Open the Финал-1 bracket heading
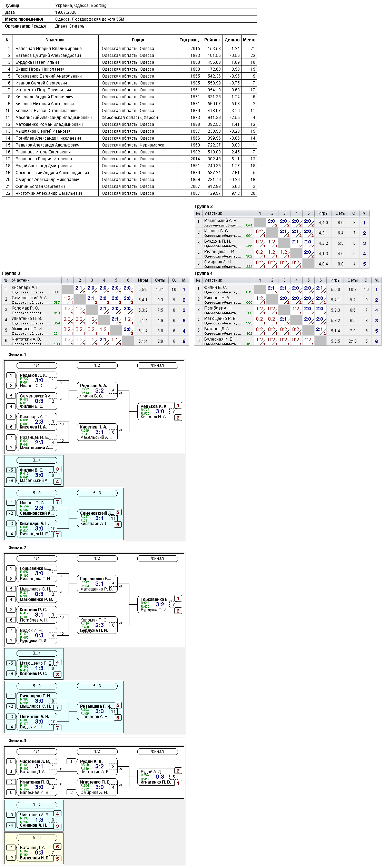 click(17, 355)
